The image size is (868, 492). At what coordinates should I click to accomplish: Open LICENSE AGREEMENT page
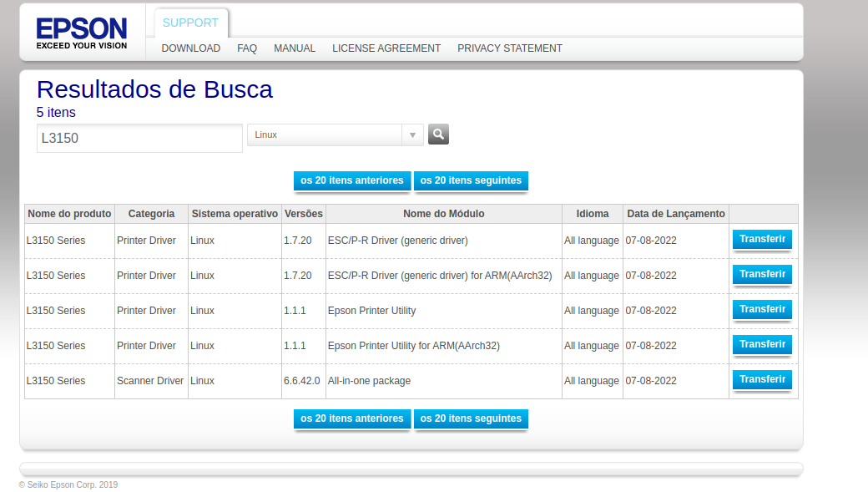[386, 48]
